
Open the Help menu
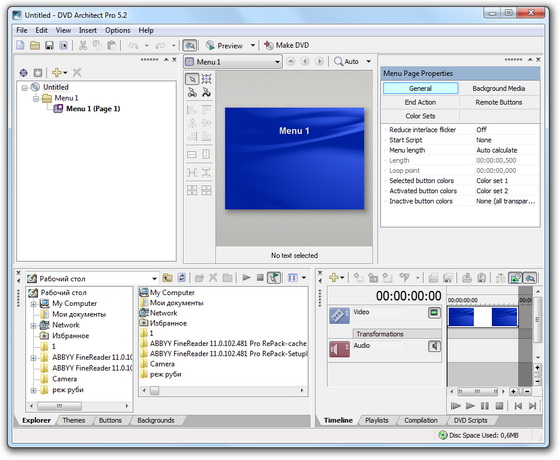click(146, 30)
